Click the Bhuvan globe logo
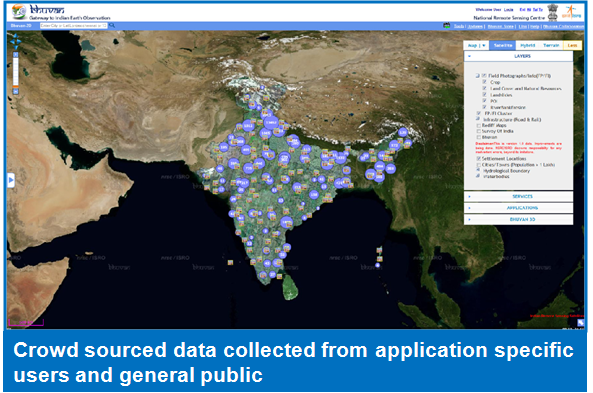Image resolution: width=593 pixels, height=393 pixels. (x=18, y=12)
